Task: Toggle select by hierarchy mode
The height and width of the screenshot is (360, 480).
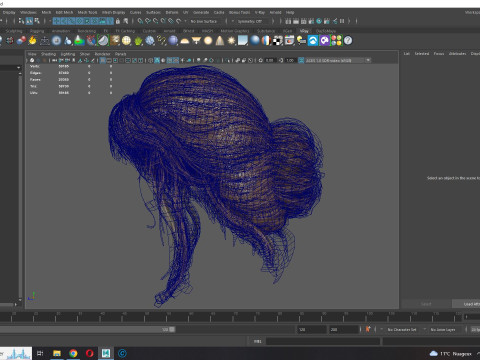Action: pos(21,21)
